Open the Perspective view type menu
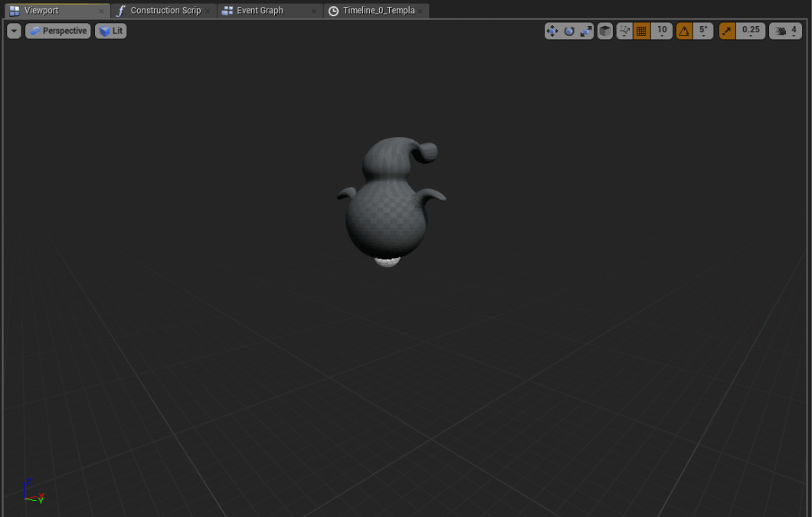The height and width of the screenshot is (517, 812). coord(58,31)
